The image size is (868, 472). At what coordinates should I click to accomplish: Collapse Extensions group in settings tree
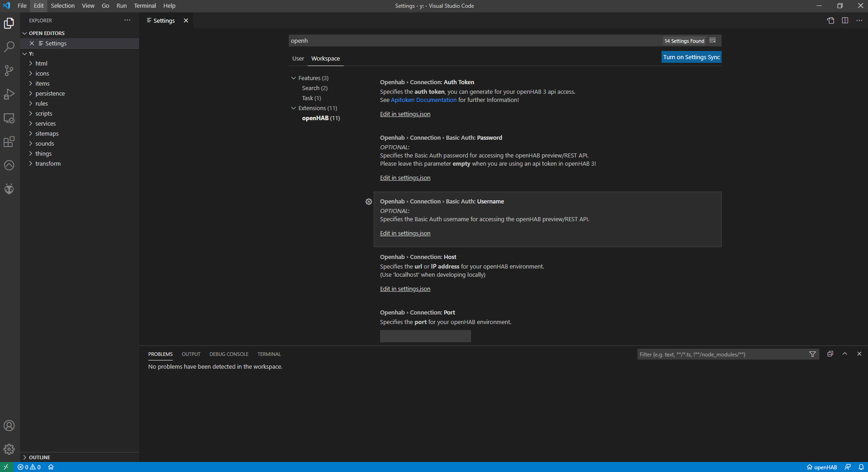[294, 108]
